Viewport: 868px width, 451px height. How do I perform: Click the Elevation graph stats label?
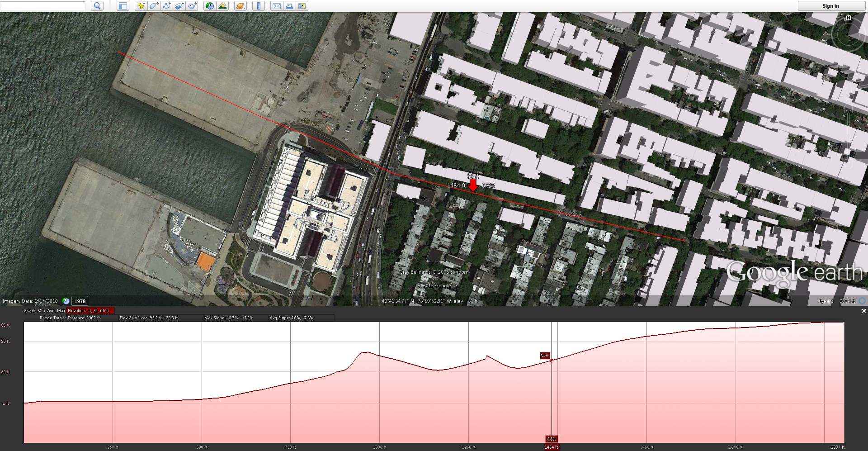coord(90,311)
